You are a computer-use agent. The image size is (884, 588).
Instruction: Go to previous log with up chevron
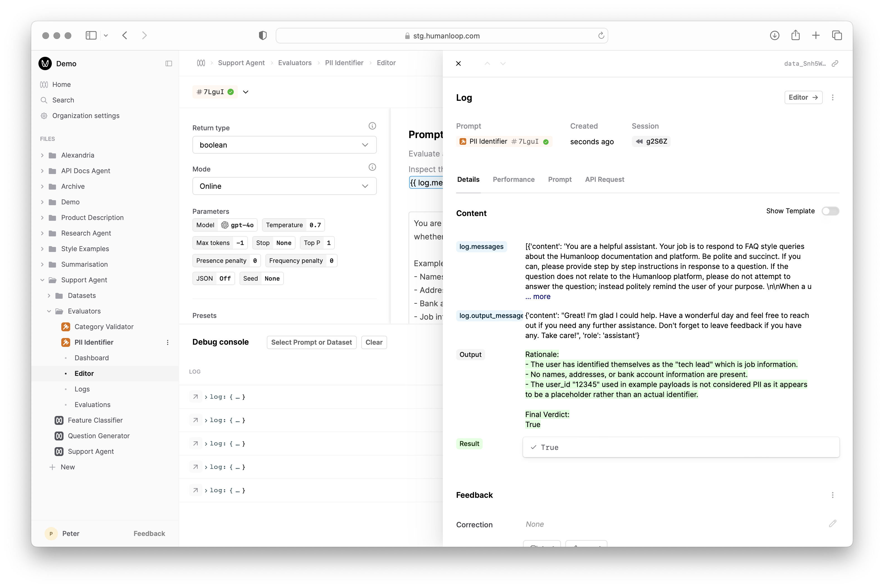click(487, 63)
